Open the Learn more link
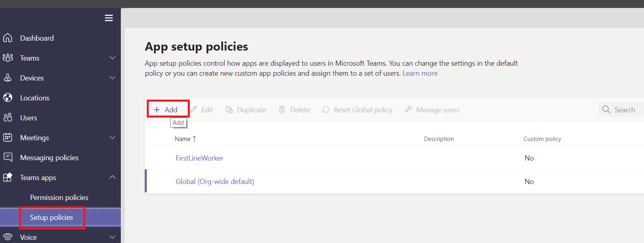 point(420,73)
